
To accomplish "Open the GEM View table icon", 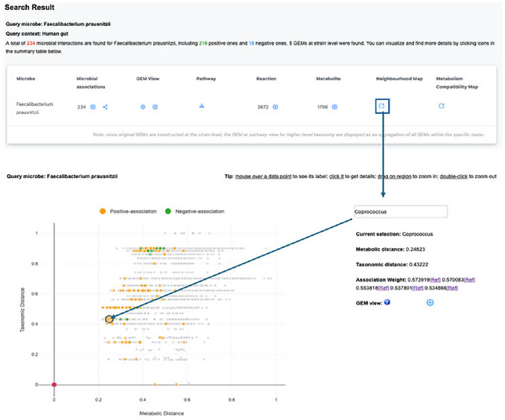I will [155, 107].
